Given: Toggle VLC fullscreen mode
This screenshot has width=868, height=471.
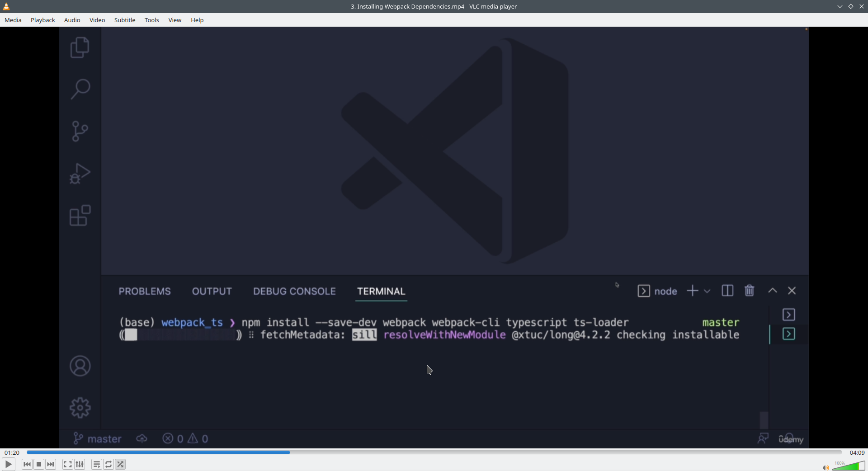Looking at the screenshot, I should [x=68, y=464].
